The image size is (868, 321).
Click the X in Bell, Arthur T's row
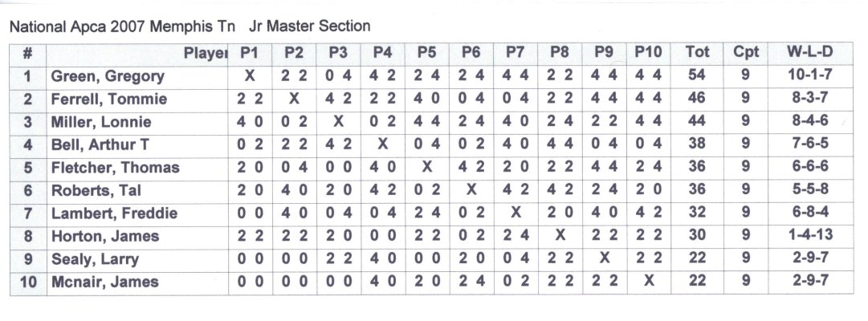pos(382,145)
